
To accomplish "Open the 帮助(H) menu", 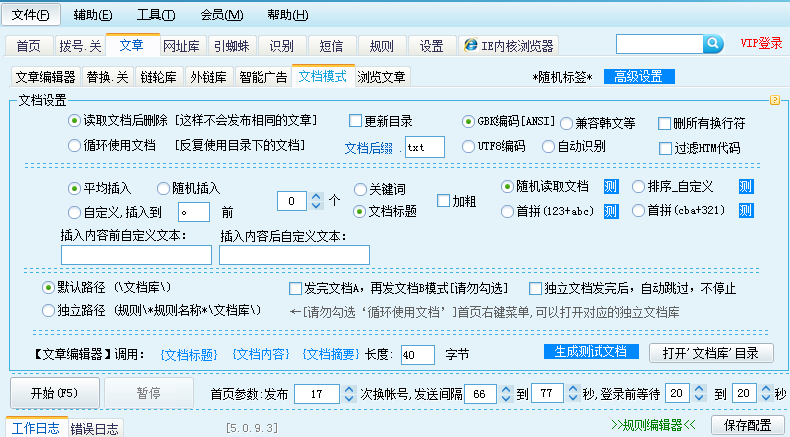I will coord(288,15).
